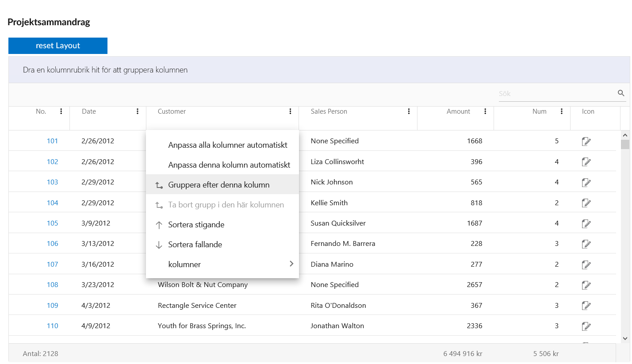This screenshot has height=364, width=632.
Task: Select Anpassa alla kolumner automatiskt
Action: 222,145
